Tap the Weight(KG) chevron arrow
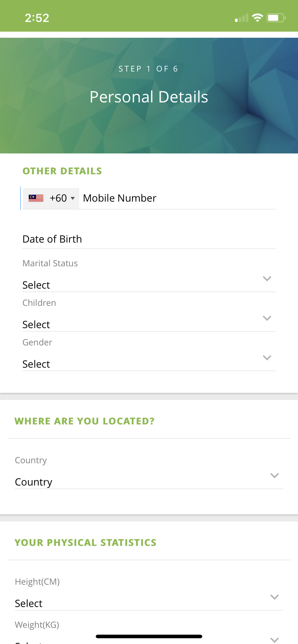The height and width of the screenshot is (644, 298). [275, 640]
